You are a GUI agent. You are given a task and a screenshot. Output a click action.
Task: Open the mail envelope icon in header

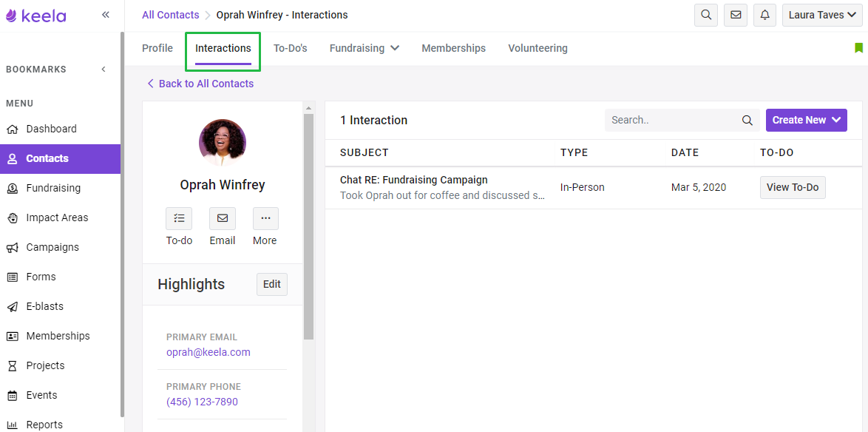coord(736,15)
